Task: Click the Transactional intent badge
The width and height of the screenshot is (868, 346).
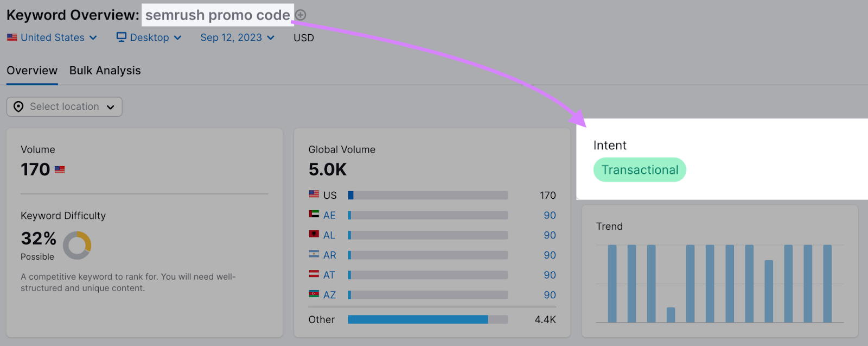Action: click(640, 170)
